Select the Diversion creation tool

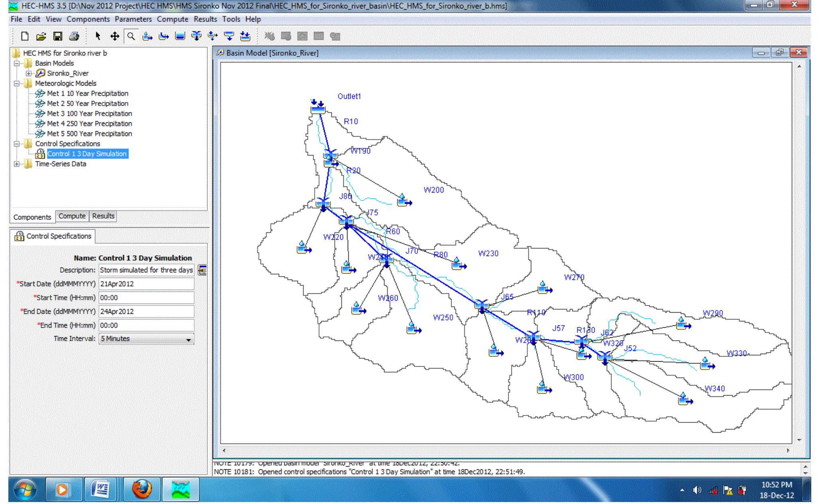pyautogui.click(x=213, y=36)
